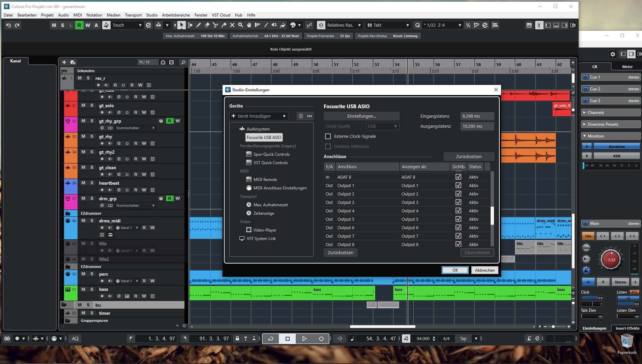Select the Range Selection tool
Screen dimensions: 642x364
[x=190, y=25]
